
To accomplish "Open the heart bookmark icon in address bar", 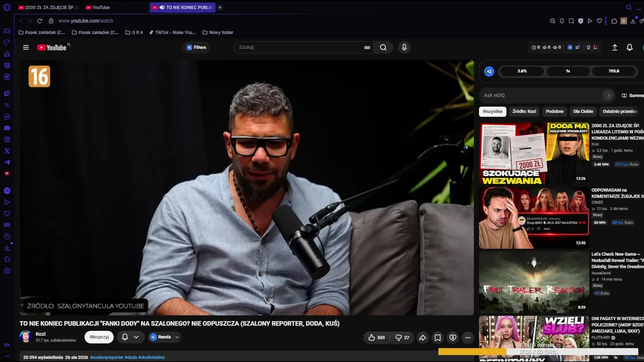I will pyautogui.click(x=599, y=21).
